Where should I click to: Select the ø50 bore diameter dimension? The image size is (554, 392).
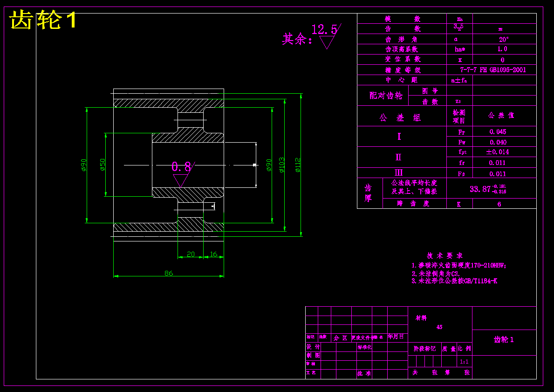(102, 165)
